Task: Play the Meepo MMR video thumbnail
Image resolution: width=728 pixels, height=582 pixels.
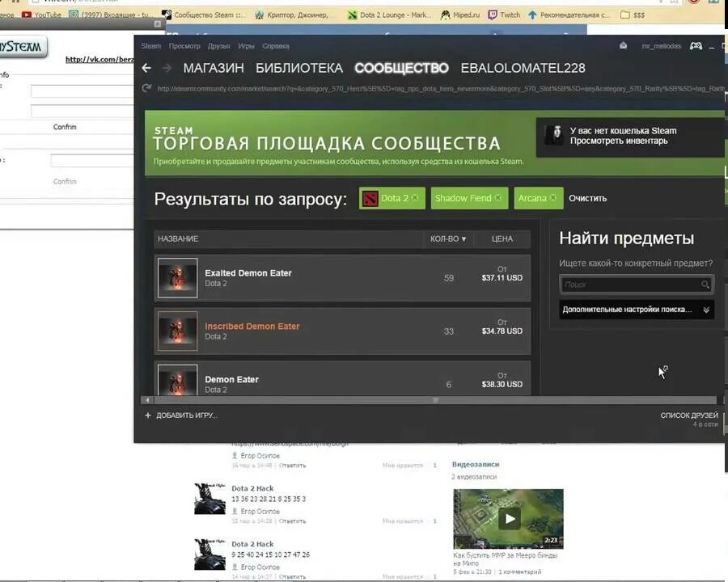Action: (509, 518)
